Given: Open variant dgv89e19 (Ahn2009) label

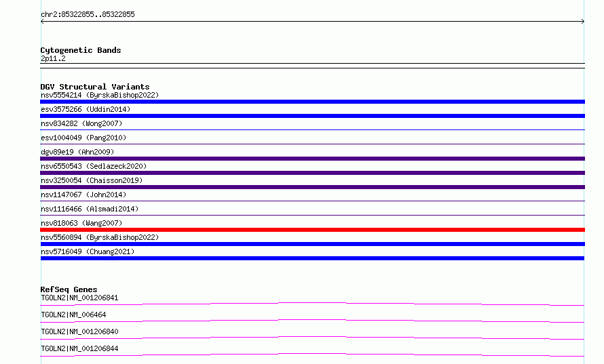Looking at the screenshot, I should (x=77, y=152).
